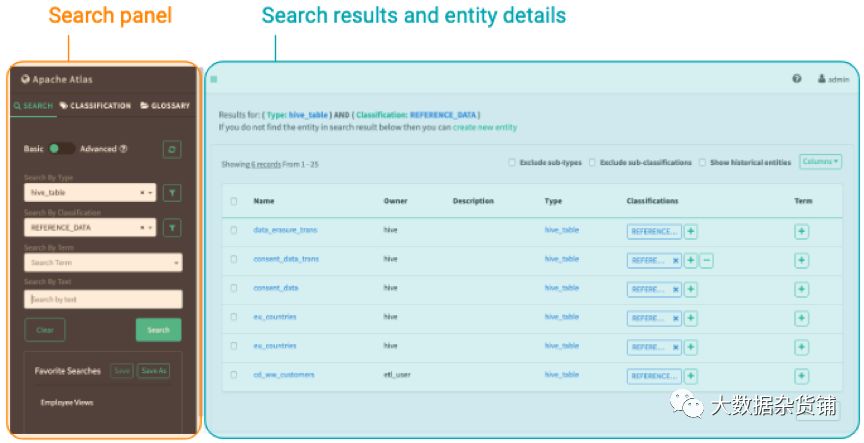
Task: Expand the Search Term dropdown
Action: tap(103, 263)
